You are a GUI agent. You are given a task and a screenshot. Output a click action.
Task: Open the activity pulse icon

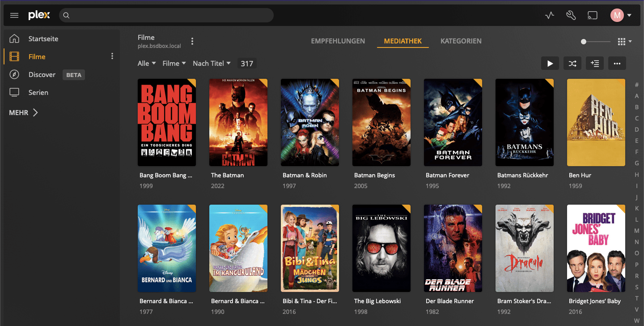[550, 15]
